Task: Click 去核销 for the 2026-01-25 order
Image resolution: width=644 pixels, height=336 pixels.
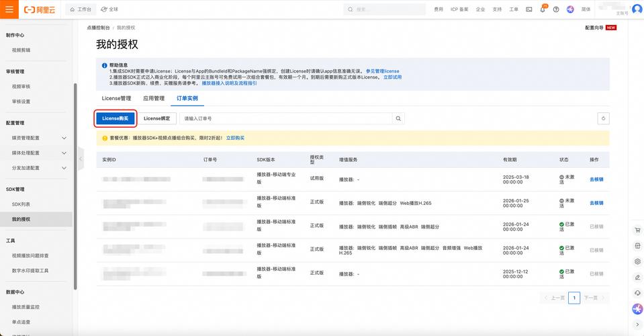Action: [x=596, y=203]
